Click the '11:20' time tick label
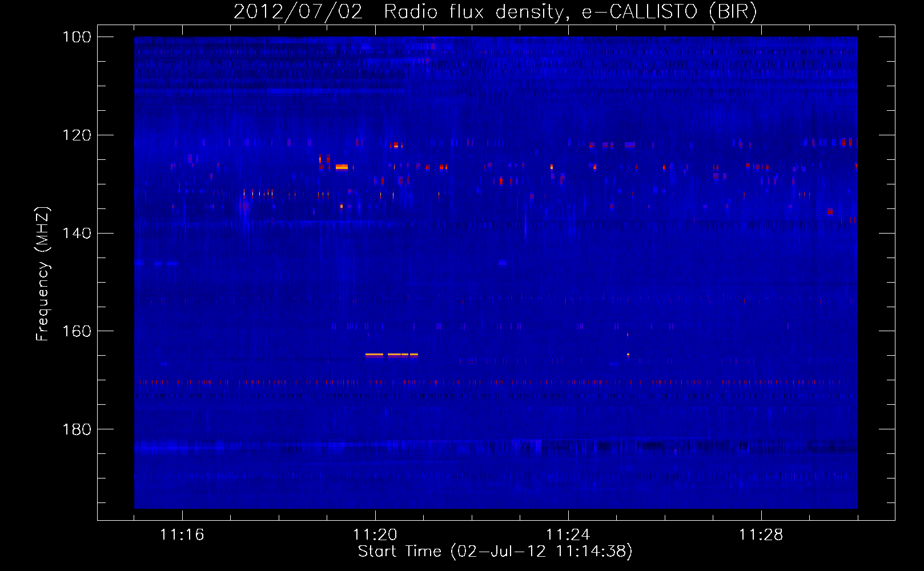The image size is (924, 571). (x=375, y=535)
